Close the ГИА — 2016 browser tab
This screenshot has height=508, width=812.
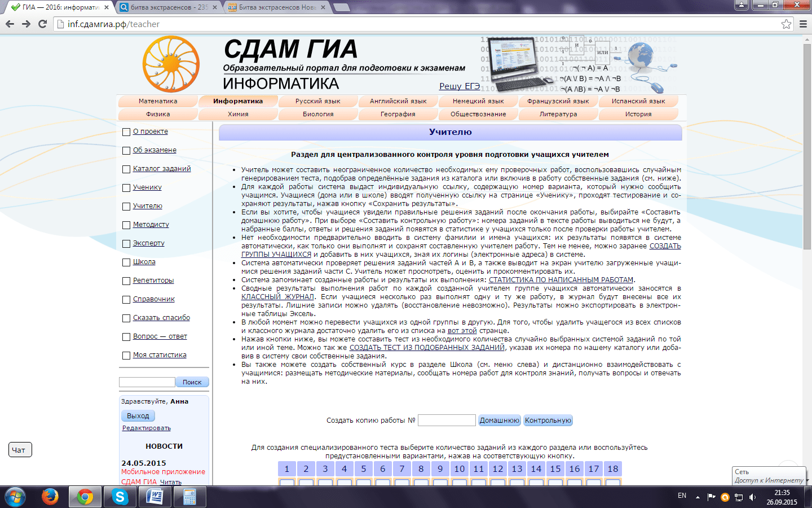[x=105, y=7]
